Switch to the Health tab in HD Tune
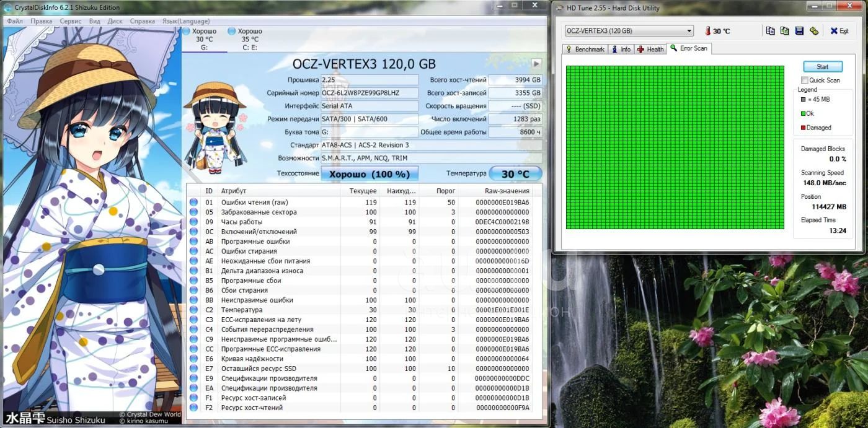This screenshot has width=868, height=428. (x=650, y=49)
